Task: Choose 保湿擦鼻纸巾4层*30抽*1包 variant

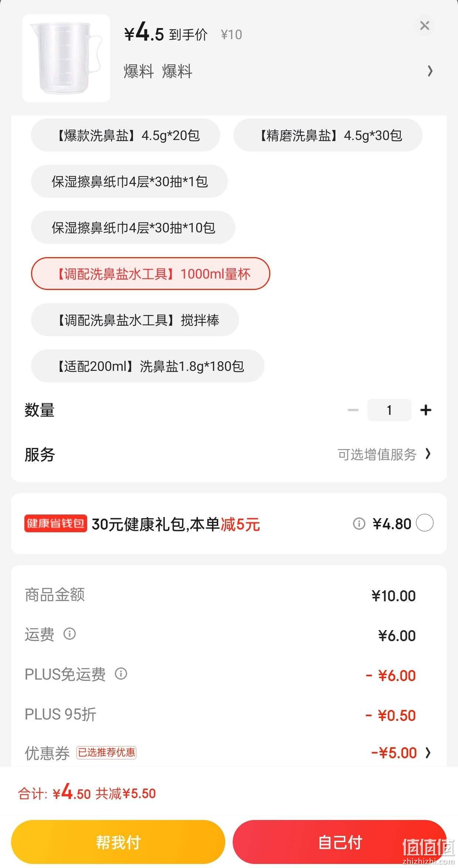Action: 129,181
